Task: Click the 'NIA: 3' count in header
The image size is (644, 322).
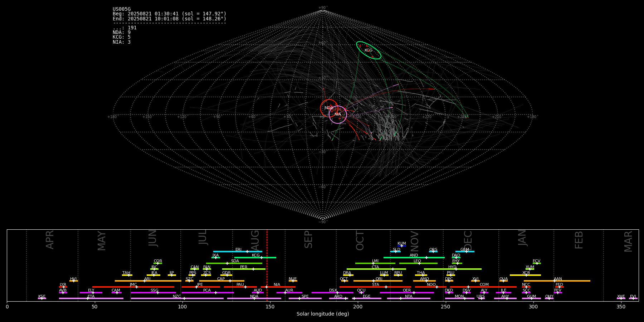Action: click(x=122, y=42)
